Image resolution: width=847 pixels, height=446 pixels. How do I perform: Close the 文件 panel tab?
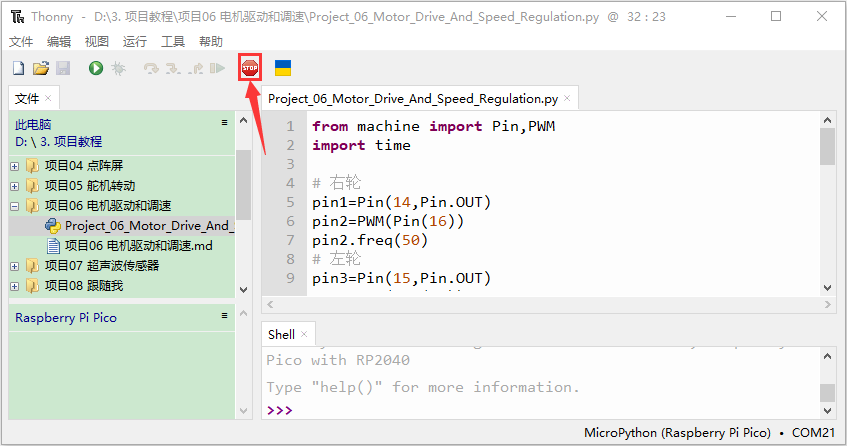[48, 98]
